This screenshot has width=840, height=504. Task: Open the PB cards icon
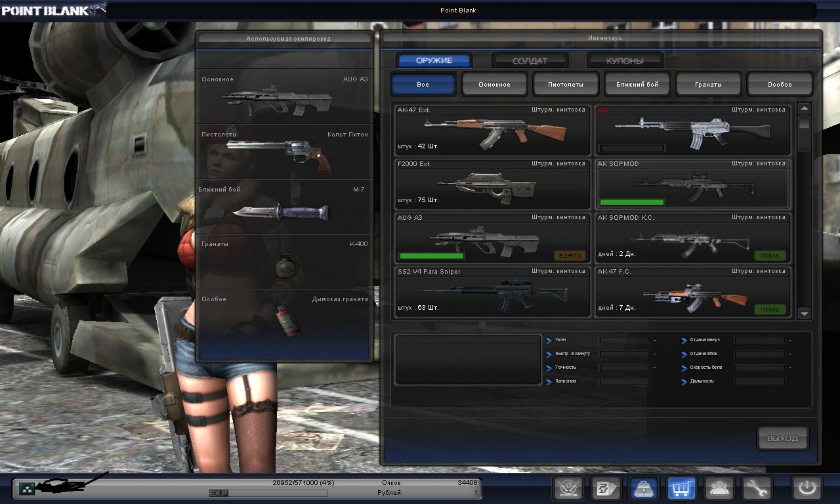pos(606,488)
